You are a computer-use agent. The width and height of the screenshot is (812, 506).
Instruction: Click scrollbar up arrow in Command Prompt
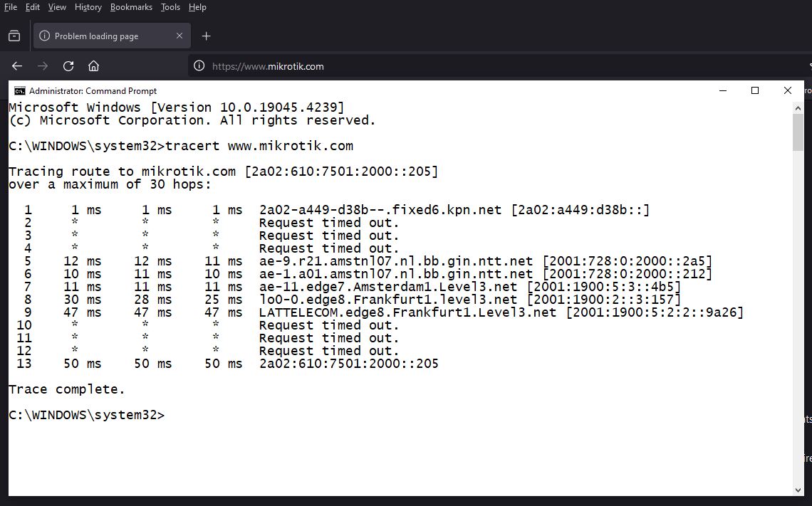coord(798,108)
